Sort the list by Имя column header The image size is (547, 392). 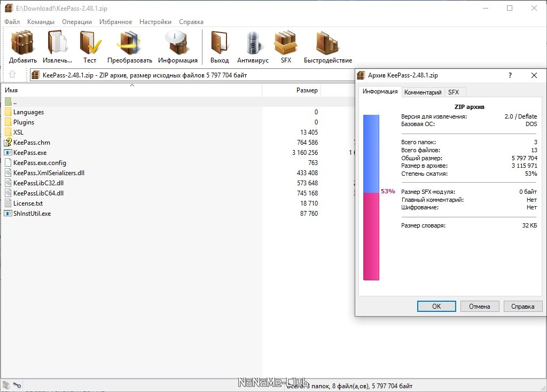click(132, 90)
